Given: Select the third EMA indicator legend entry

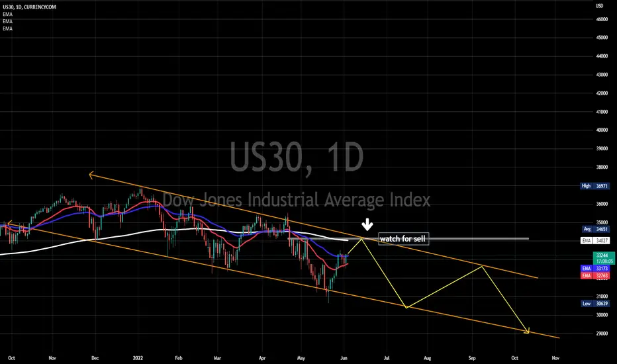Looking at the screenshot, I should [x=7, y=28].
